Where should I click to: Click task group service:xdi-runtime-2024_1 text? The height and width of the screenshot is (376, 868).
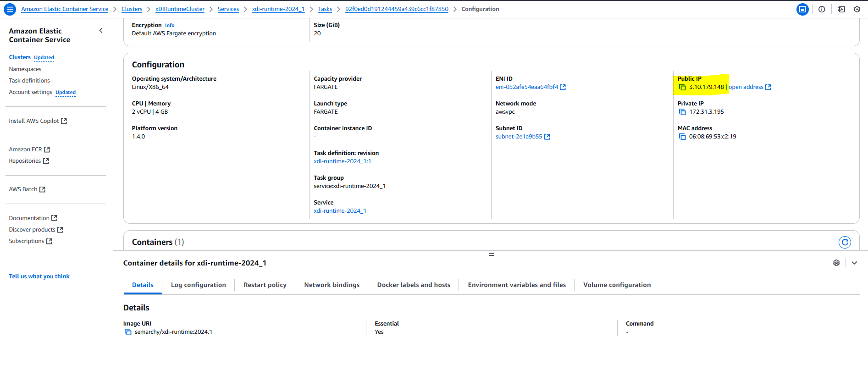coord(350,186)
